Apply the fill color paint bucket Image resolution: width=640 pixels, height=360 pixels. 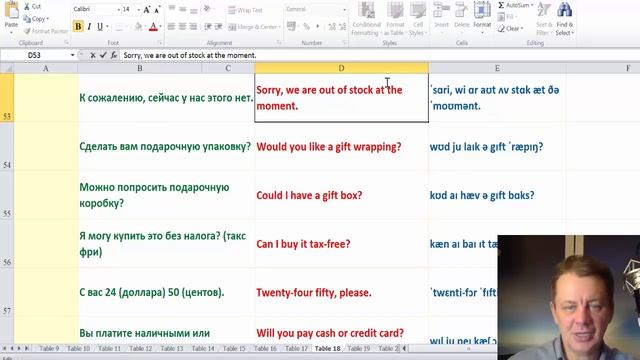click(138, 27)
